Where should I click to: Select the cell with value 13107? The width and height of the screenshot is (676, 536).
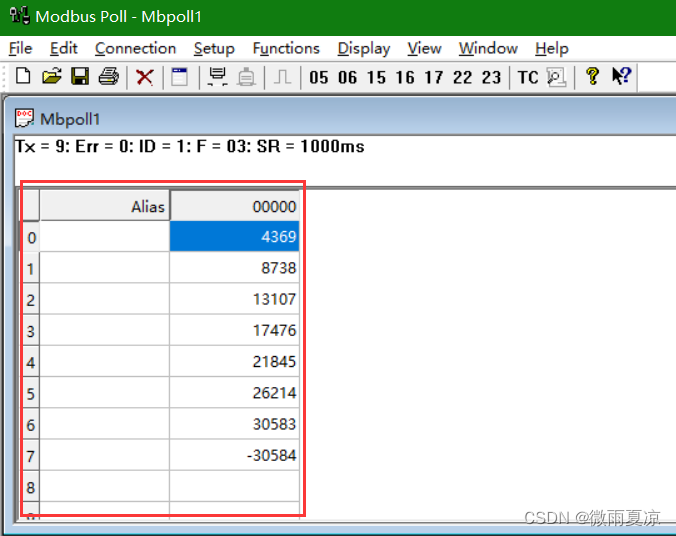[235, 299]
